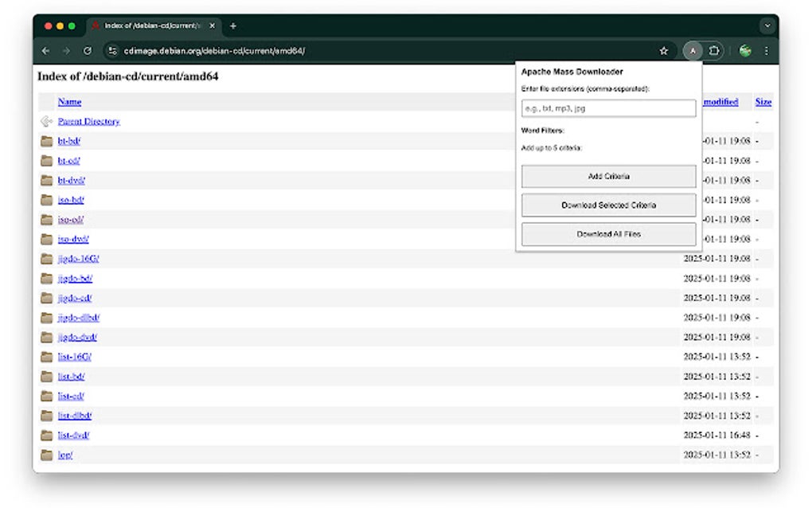Viewport: 812px width, 508px height.
Task: Click the Download All Files button
Action: click(608, 233)
